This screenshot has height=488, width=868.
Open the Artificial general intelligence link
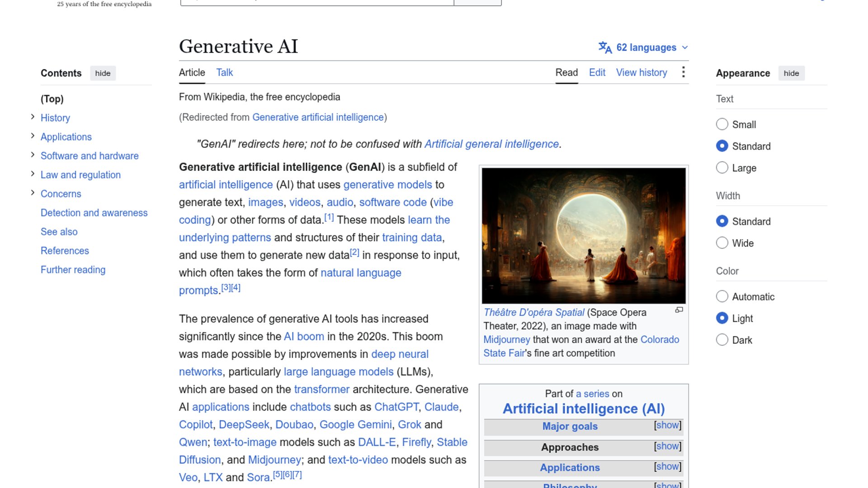[492, 144]
